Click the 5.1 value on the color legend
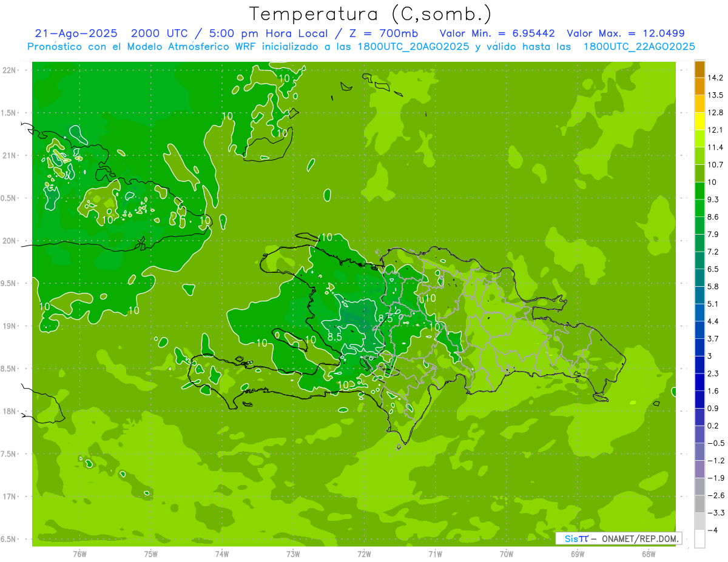Image resolution: width=728 pixels, height=562 pixels. pyautogui.click(x=713, y=304)
